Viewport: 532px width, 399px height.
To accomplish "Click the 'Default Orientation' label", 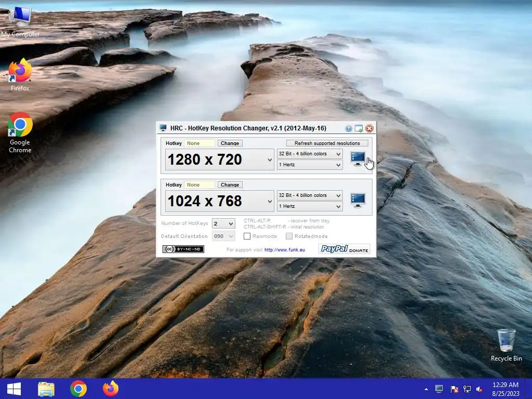I will point(184,236).
